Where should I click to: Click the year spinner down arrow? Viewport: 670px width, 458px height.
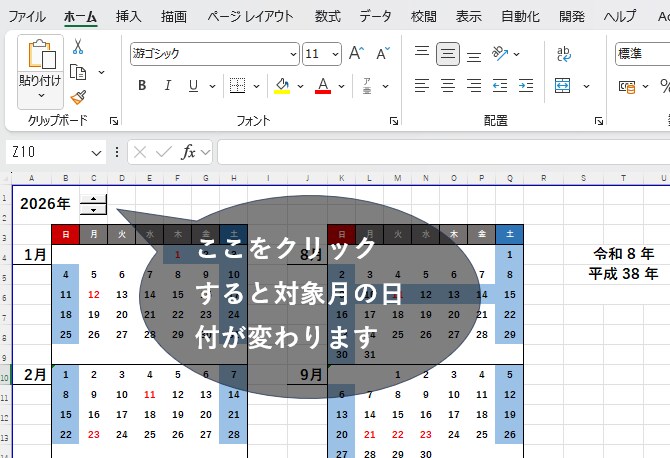(94, 209)
